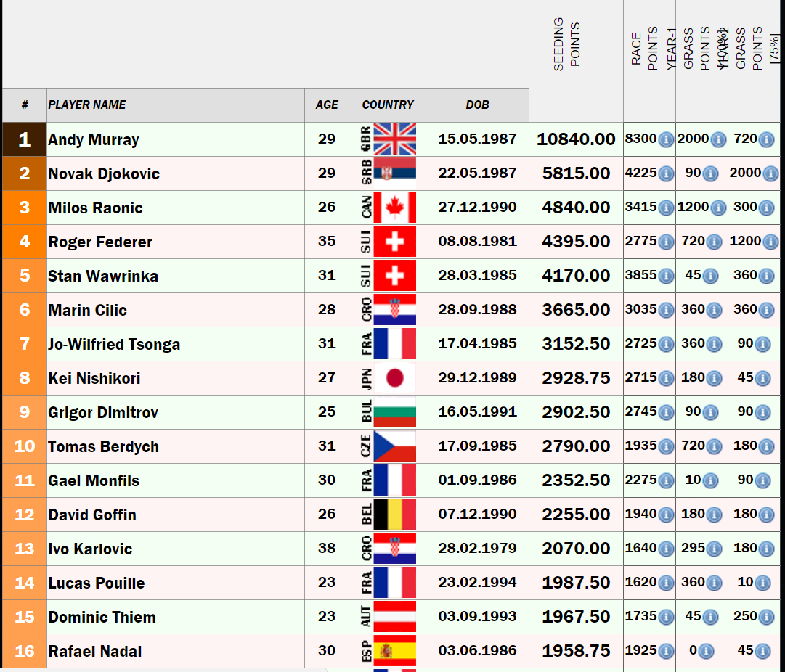
Task: Click info icon beside Wawrinka's 45 grass points
Action: 710,276
